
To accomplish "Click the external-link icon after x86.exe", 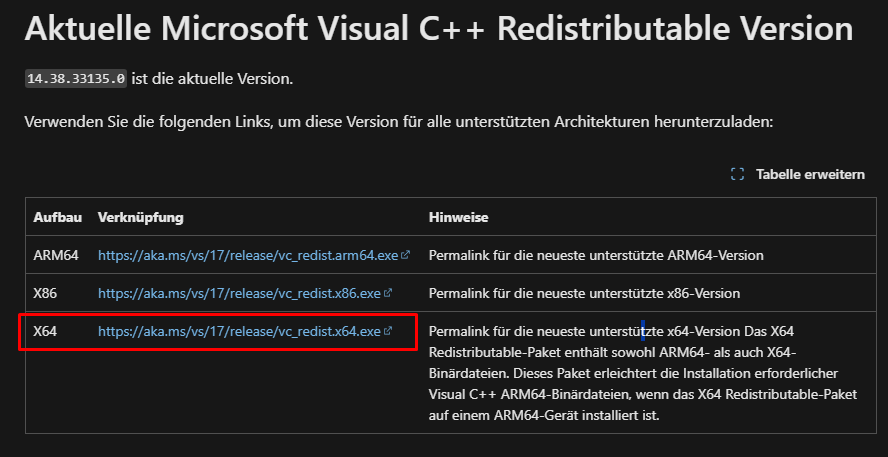I will click(387, 293).
